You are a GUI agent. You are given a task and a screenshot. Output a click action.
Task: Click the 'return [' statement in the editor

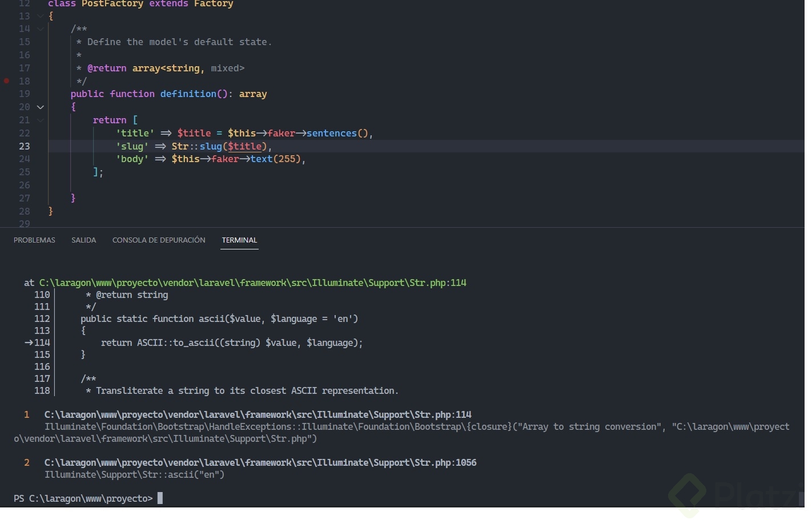[115, 120]
